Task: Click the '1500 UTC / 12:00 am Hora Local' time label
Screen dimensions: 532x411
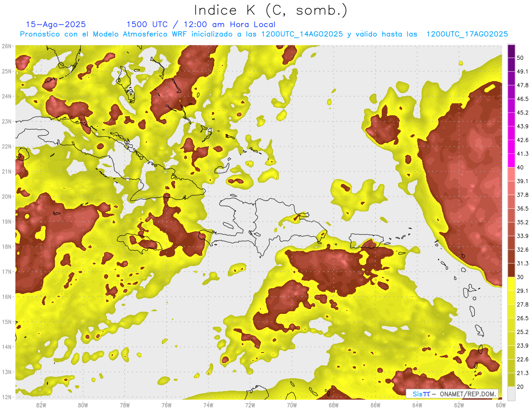Action: click(x=201, y=24)
